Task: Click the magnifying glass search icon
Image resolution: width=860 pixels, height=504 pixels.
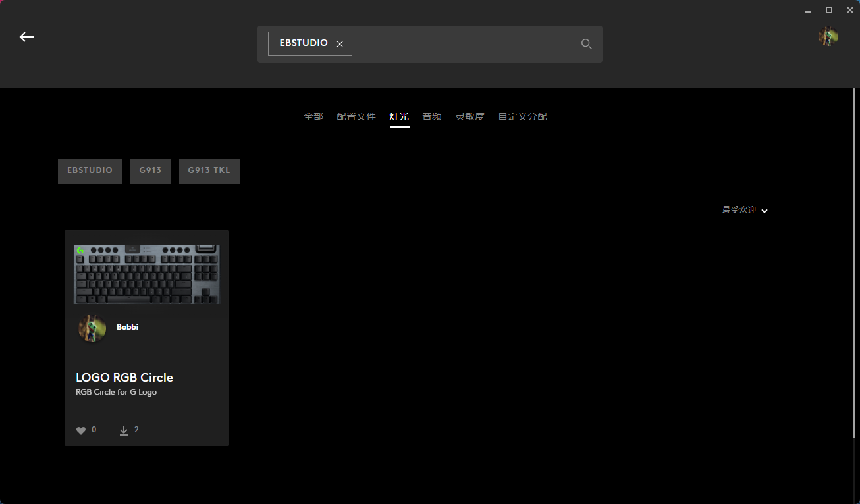Action: pos(586,44)
